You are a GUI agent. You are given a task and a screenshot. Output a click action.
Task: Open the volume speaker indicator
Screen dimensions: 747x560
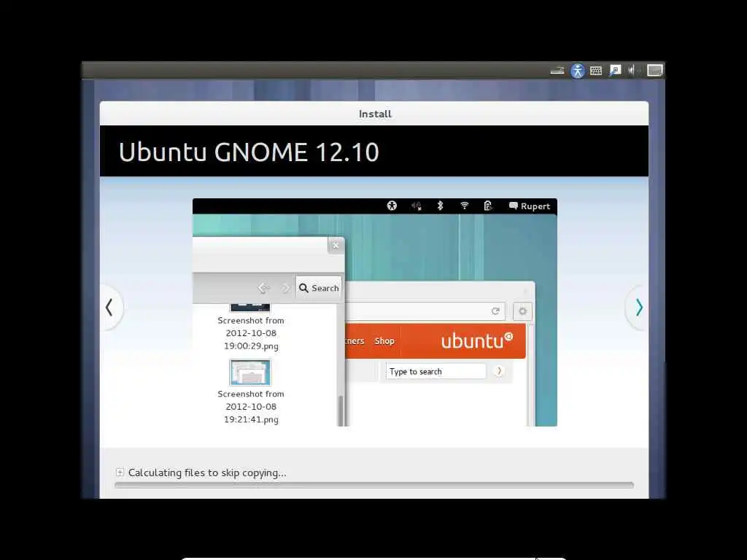tap(632, 71)
